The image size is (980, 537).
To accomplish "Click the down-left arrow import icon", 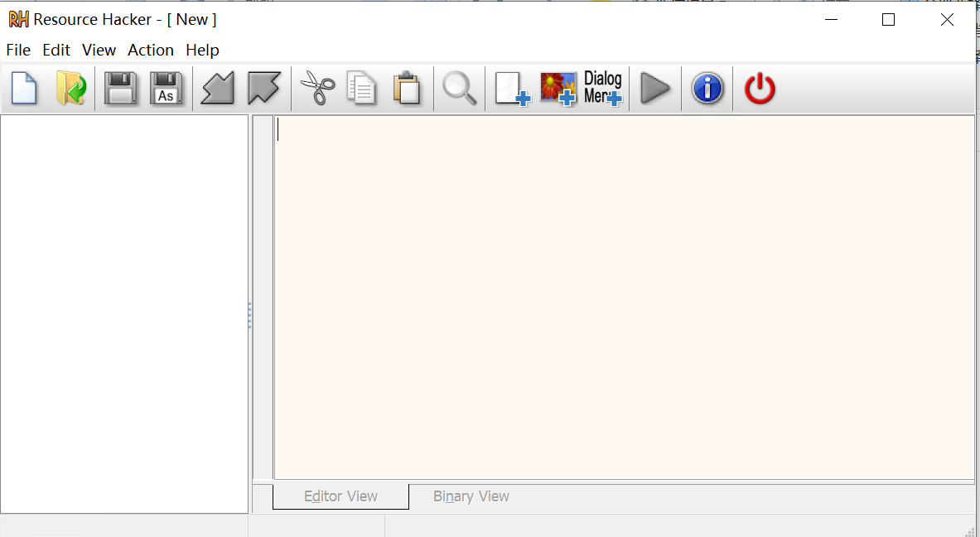I will pos(217,88).
